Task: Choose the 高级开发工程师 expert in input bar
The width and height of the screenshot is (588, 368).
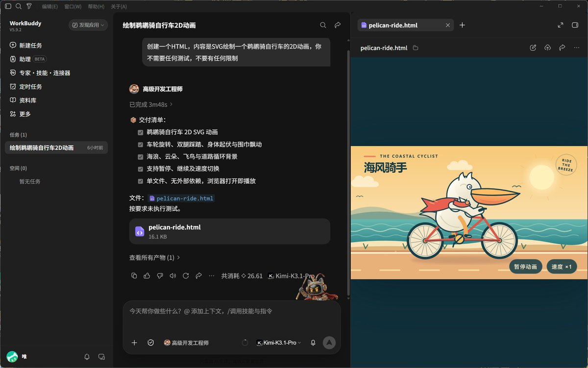Action: 186,343
